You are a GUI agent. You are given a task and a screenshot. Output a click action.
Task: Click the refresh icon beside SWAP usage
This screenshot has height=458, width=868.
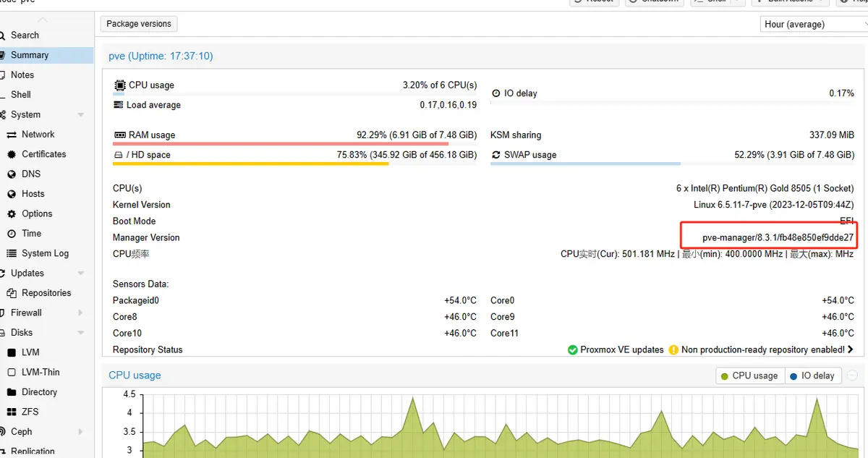496,155
